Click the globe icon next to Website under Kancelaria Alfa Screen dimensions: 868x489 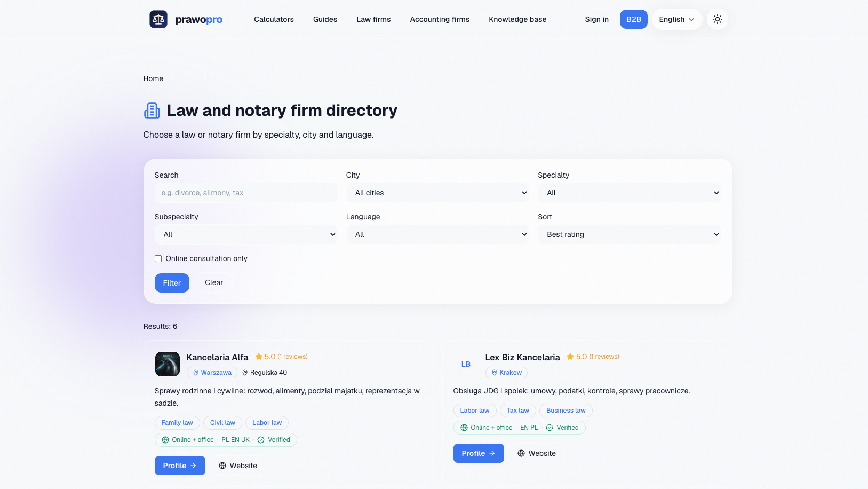coord(222,466)
